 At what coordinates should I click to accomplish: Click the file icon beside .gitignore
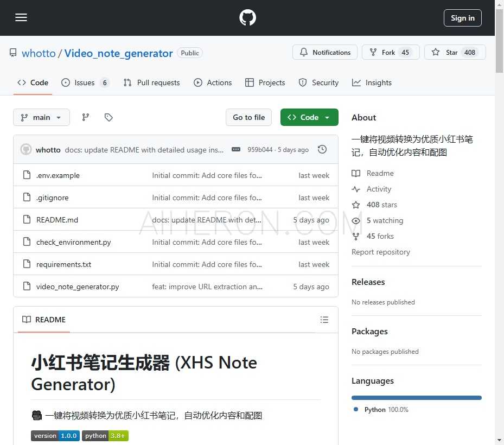tap(27, 197)
